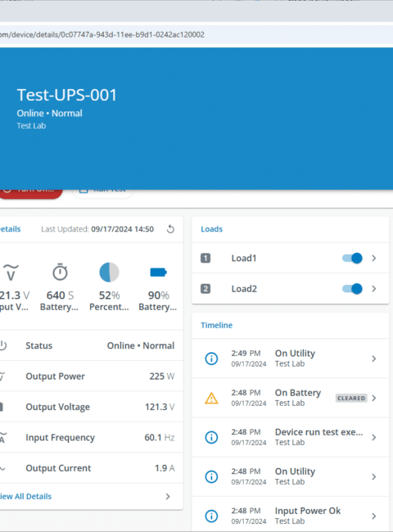Image resolution: width=393 pixels, height=532 pixels.
Task: Click the Output Voltage 121.3 V row
Action: point(92,407)
